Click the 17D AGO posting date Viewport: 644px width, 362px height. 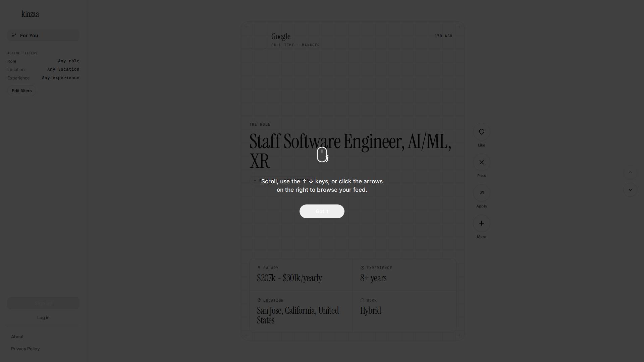[443, 36]
